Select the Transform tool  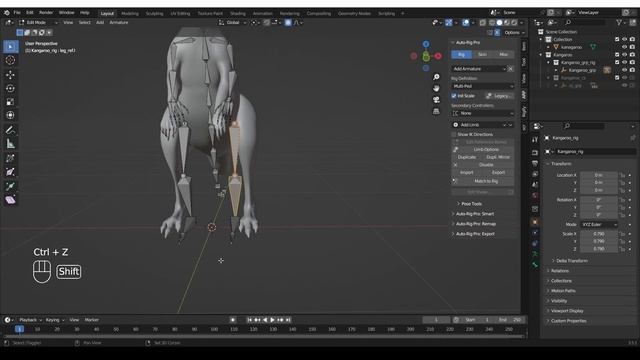[10, 116]
